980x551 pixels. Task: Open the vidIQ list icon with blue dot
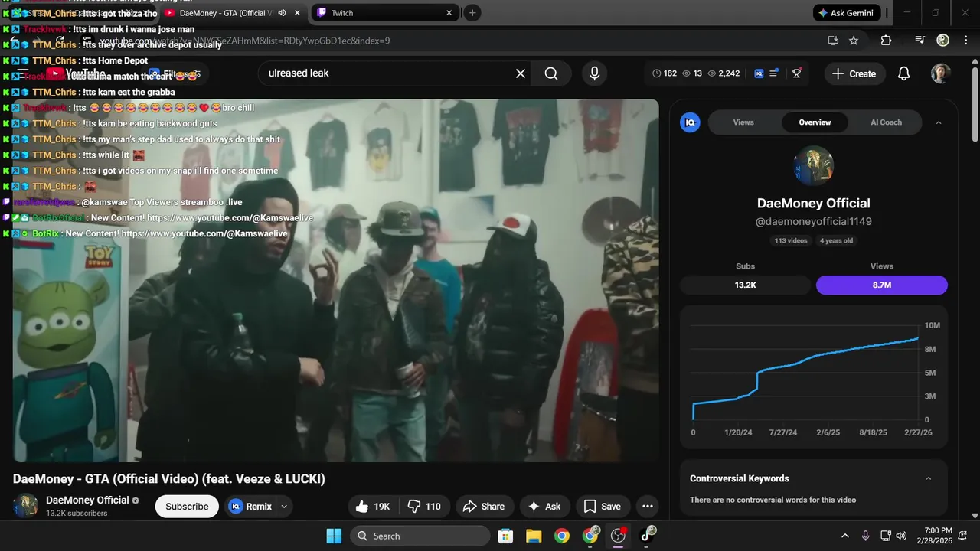click(x=775, y=73)
